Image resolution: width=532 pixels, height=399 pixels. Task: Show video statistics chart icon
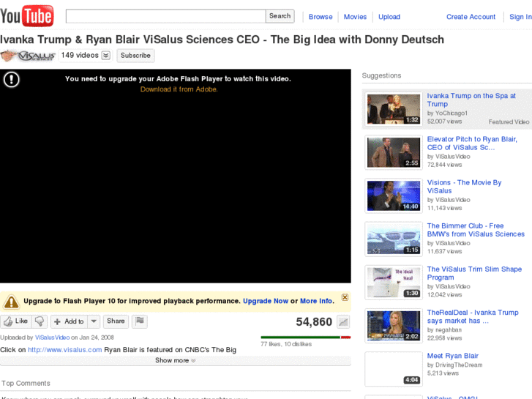tap(343, 322)
